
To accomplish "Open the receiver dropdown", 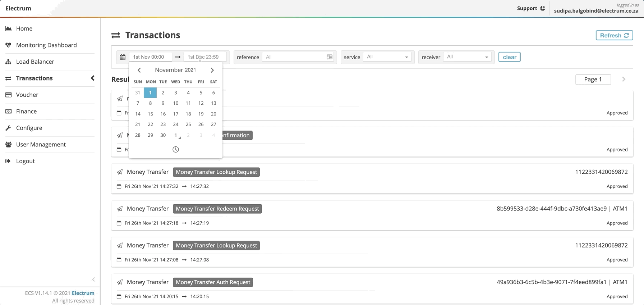I will coord(467,57).
